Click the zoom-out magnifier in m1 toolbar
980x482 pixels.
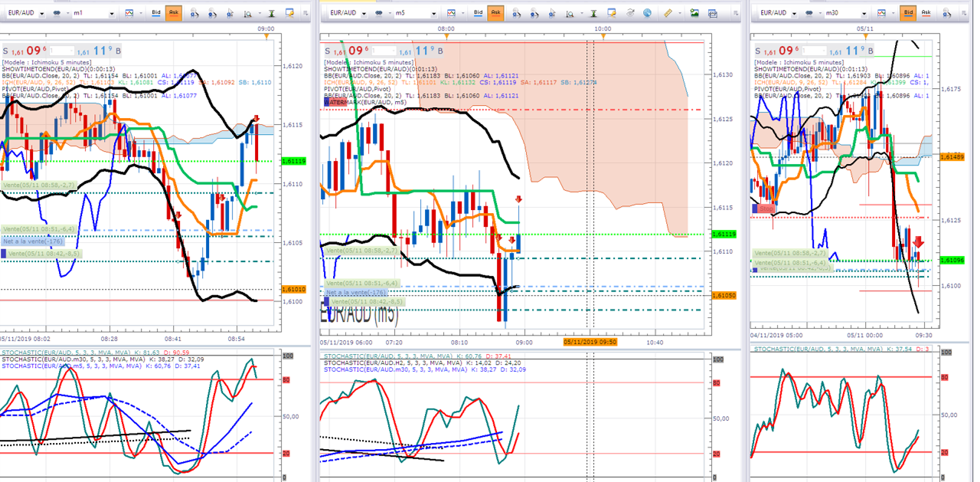click(212, 13)
